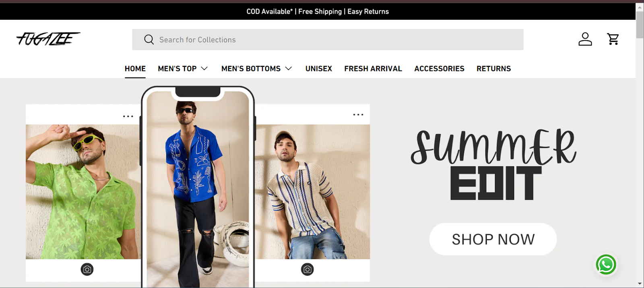The image size is (644, 288).
Task: Open the shopping cart icon
Action: tap(613, 39)
